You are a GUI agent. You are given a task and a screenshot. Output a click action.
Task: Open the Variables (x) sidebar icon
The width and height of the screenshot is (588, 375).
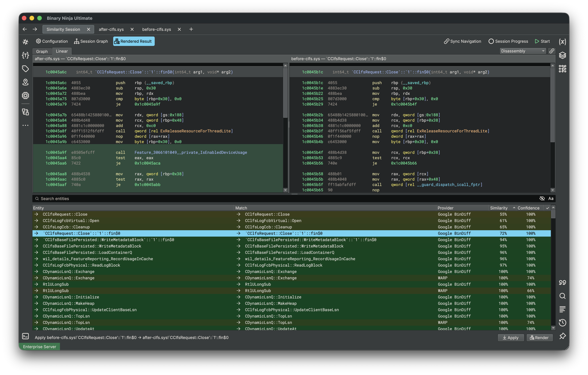tap(562, 42)
